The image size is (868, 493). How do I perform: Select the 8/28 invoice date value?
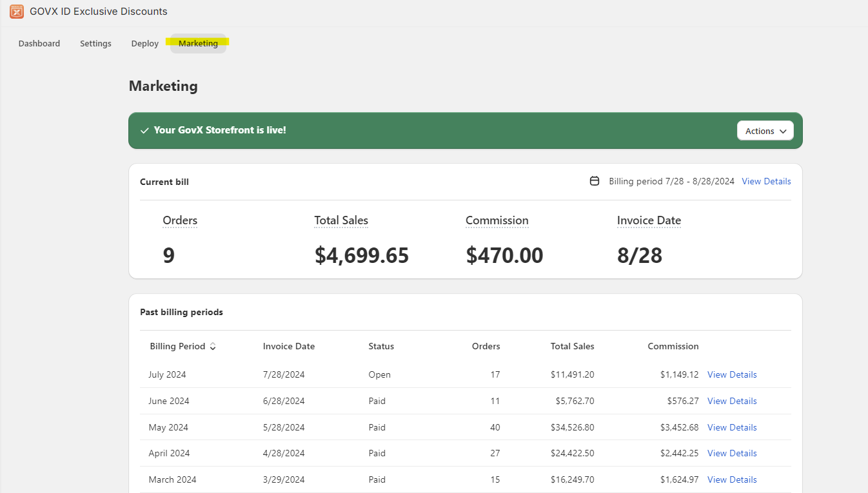pos(640,256)
